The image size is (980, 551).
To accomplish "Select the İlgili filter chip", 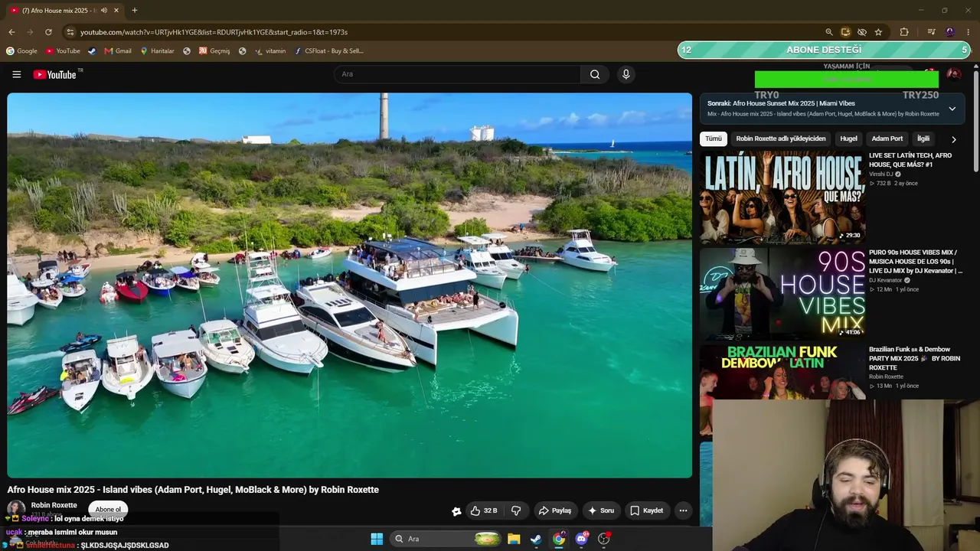I will pyautogui.click(x=923, y=139).
